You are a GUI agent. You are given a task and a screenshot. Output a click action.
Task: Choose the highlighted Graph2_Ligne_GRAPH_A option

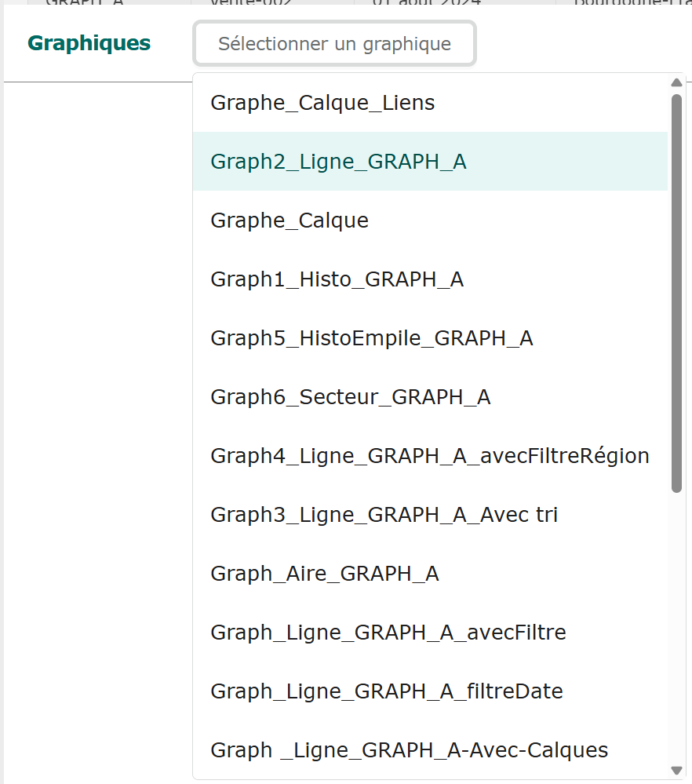[x=338, y=162]
